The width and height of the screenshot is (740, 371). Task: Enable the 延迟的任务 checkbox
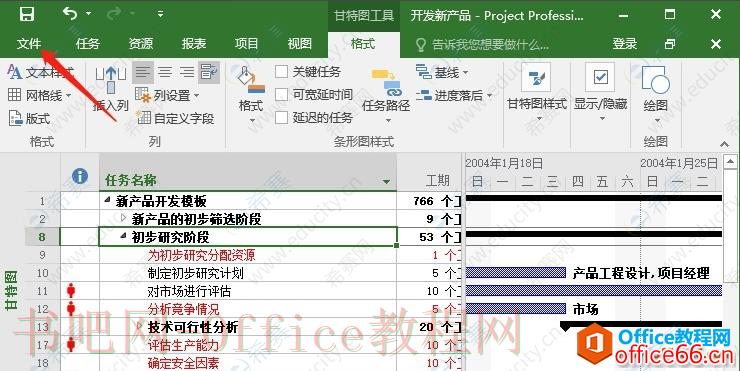pyautogui.click(x=281, y=118)
